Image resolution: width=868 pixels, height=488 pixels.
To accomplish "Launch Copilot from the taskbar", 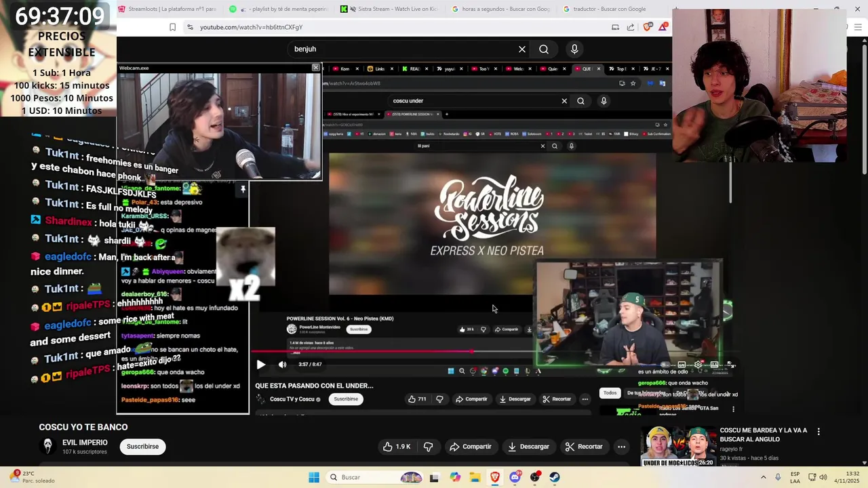I will 454,477.
